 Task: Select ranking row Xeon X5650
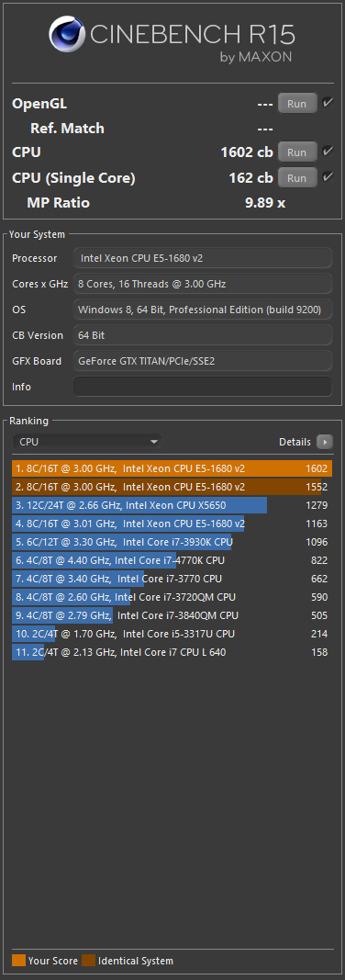172,505
